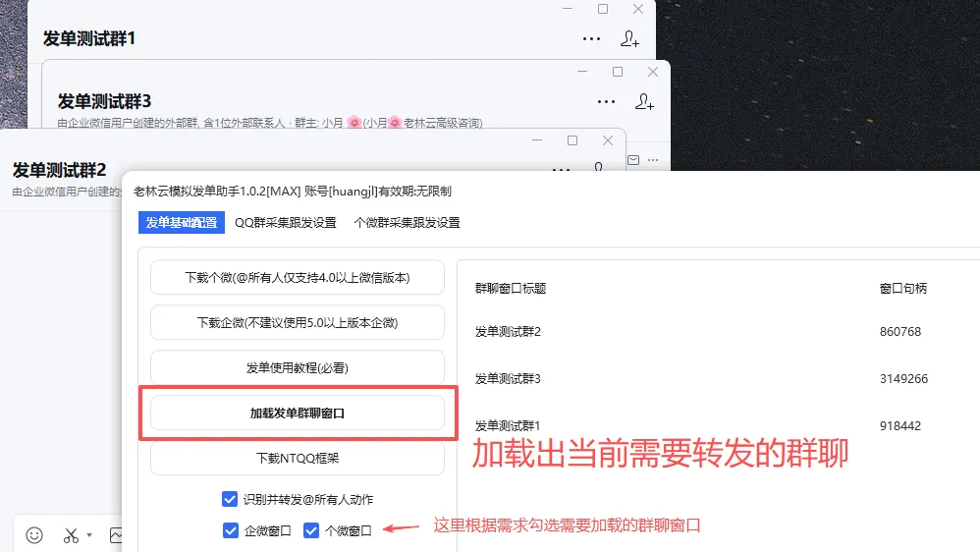Add member icon in 发单测试群1 window
Viewport: 980px width, 552px height.
[x=629, y=38]
